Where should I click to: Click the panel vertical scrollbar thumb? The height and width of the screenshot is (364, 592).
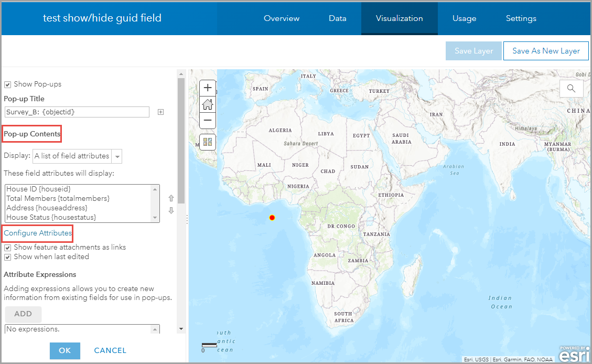pos(181,141)
